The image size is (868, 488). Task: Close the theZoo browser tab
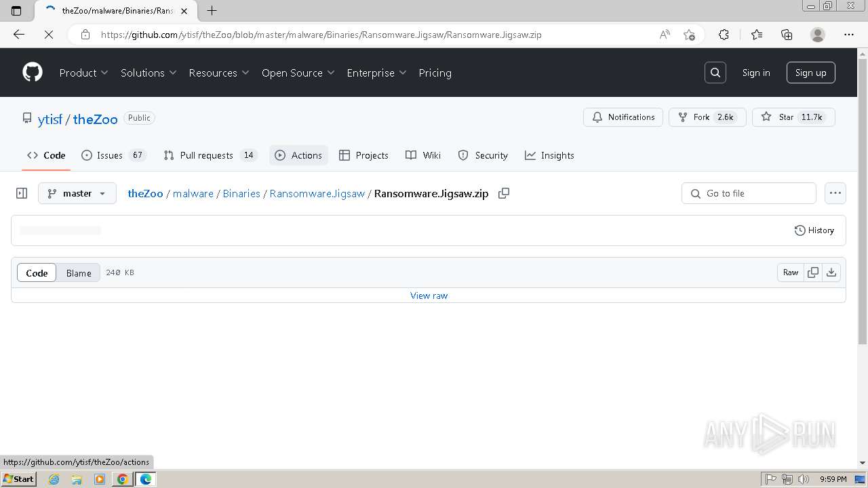(184, 11)
